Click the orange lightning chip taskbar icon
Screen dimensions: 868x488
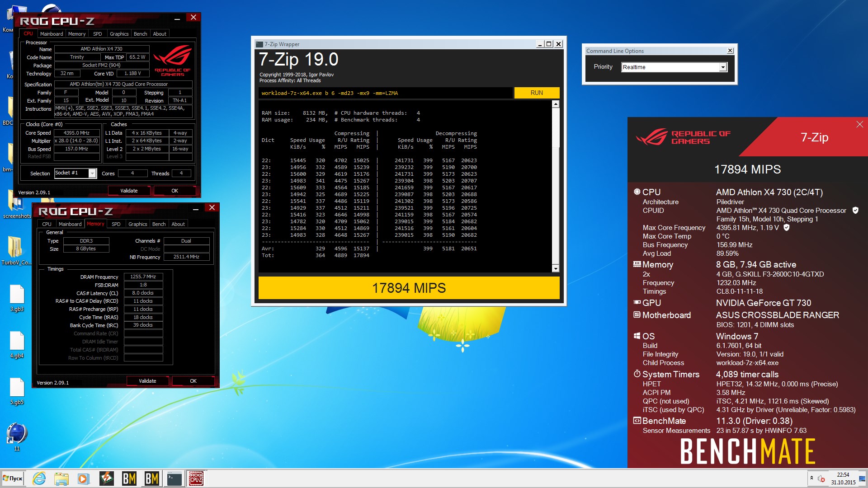107,478
